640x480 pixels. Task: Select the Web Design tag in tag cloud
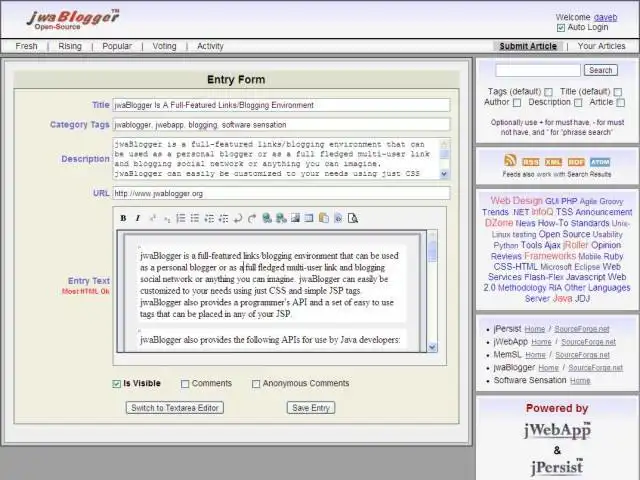click(516, 201)
